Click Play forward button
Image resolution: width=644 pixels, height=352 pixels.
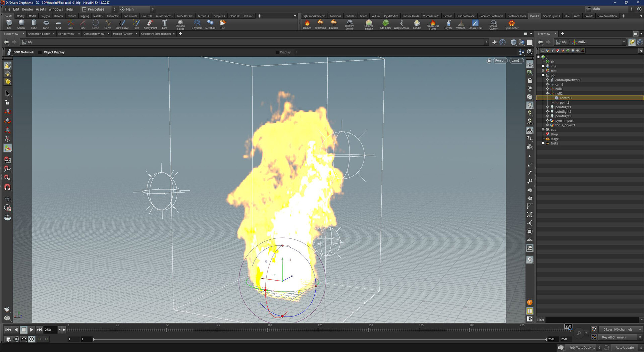[x=32, y=330]
